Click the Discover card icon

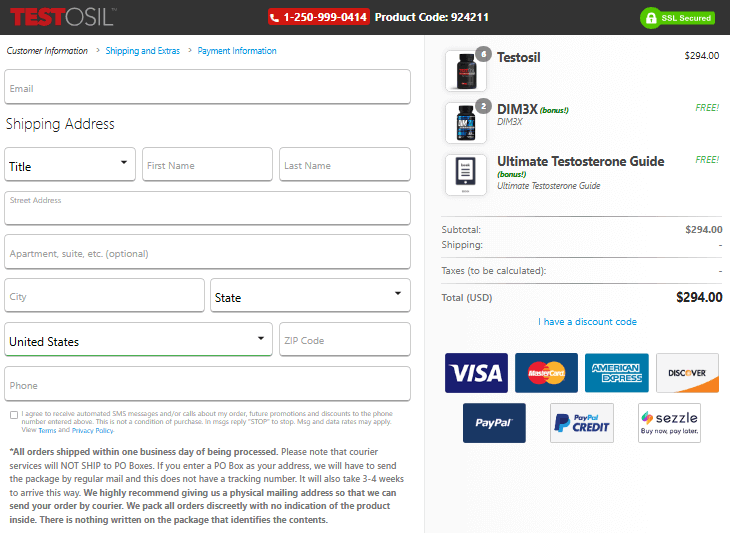pos(687,373)
